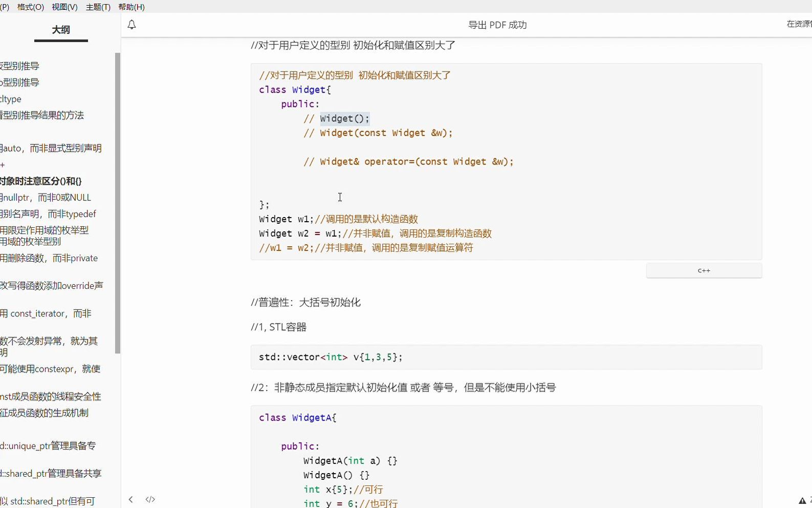812x508 pixels.
Task: Click code line WidgetA() {}
Action: click(337, 475)
